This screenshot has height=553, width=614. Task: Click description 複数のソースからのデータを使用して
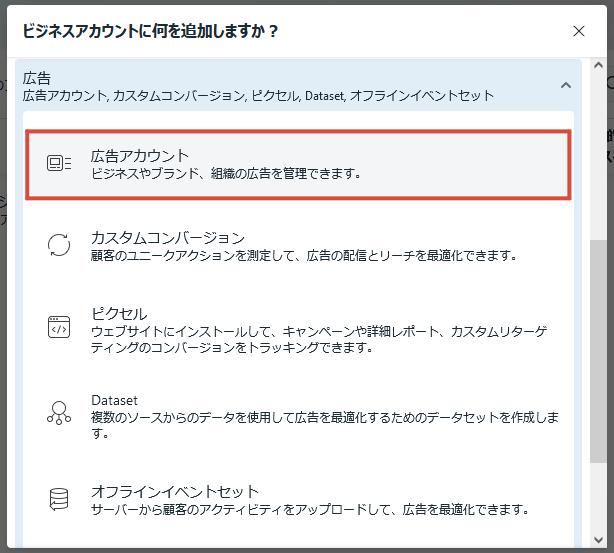point(325,425)
